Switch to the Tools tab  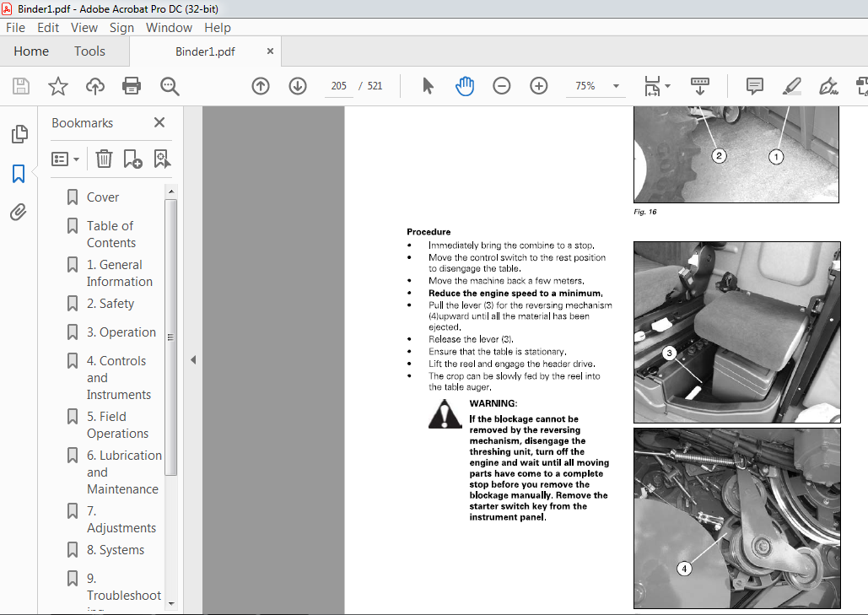(x=89, y=51)
